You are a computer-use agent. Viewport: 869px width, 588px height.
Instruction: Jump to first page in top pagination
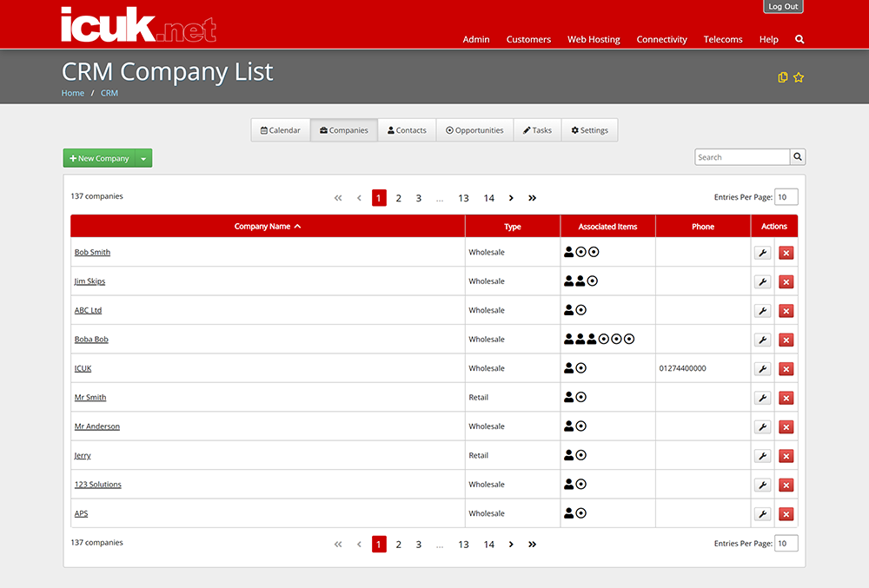pos(338,198)
